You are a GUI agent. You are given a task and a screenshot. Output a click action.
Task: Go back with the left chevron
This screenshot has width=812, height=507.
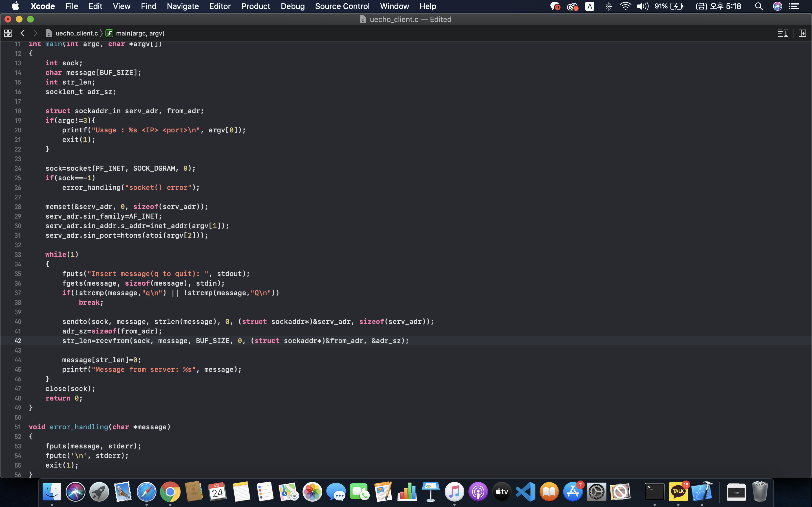pos(23,33)
